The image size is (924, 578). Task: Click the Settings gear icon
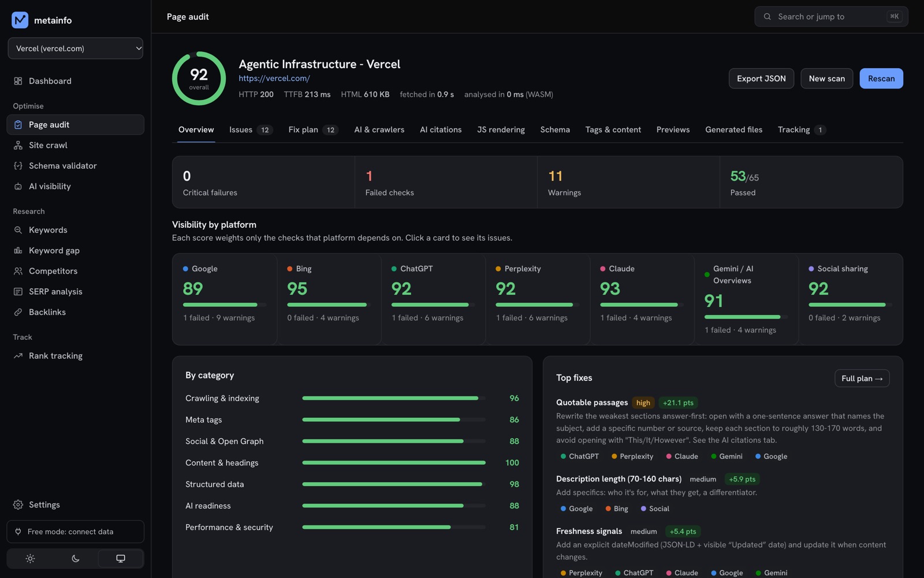pos(18,505)
